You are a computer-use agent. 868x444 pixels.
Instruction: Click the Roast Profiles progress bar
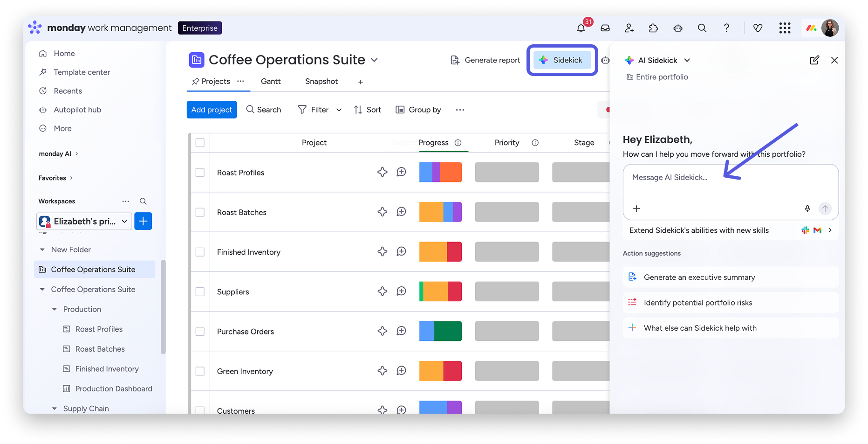pos(440,172)
